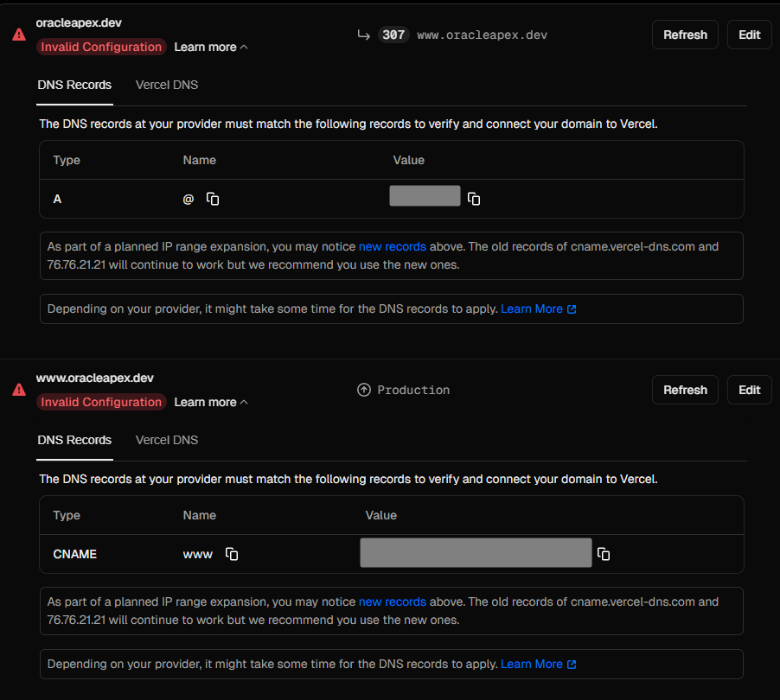Copy the www name of CNAME record
Viewport: 780px width, 700px height.
(231, 554)
